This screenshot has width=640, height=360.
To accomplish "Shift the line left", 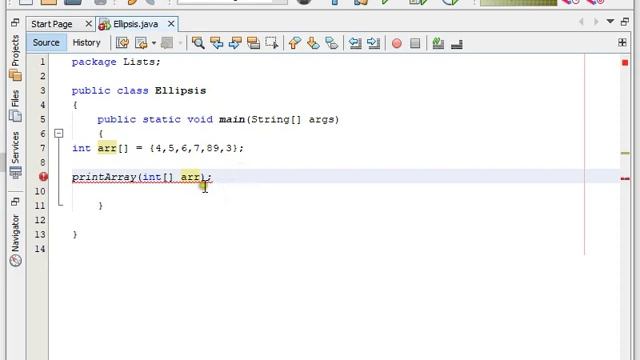I will click(x=355, y=43).
